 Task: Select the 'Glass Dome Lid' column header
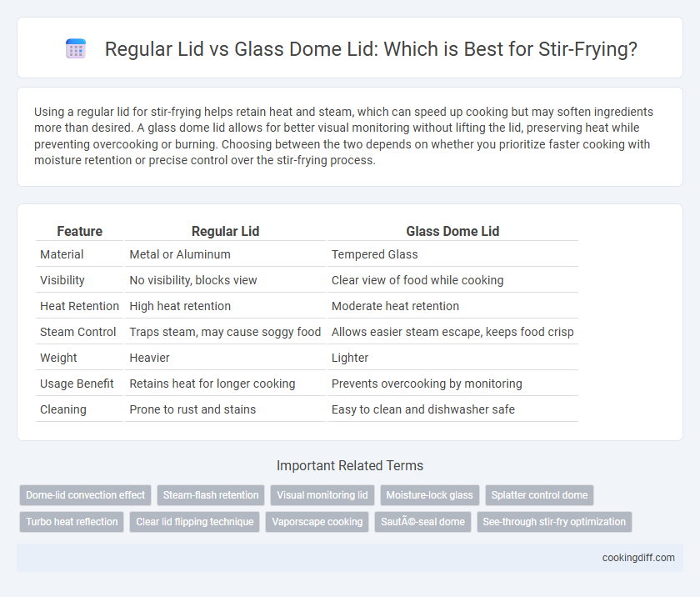(452, 231)
